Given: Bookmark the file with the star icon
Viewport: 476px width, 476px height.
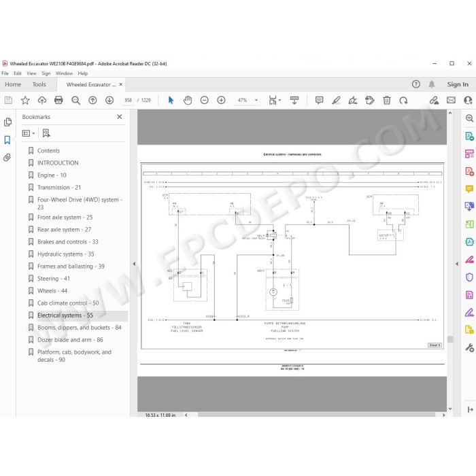Looking at the screenshot, I should (25, 100).
